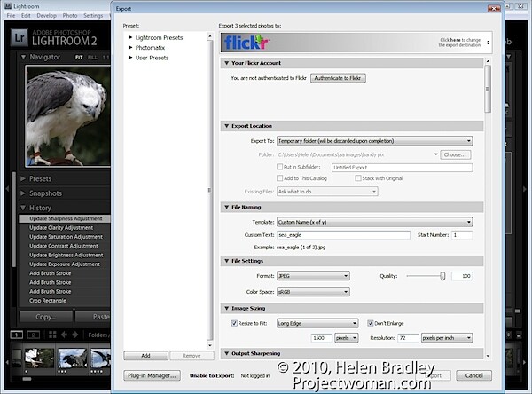
Task: Collapse Output Sharpening section
Action: pyautogui.click(x=227, y=353)
